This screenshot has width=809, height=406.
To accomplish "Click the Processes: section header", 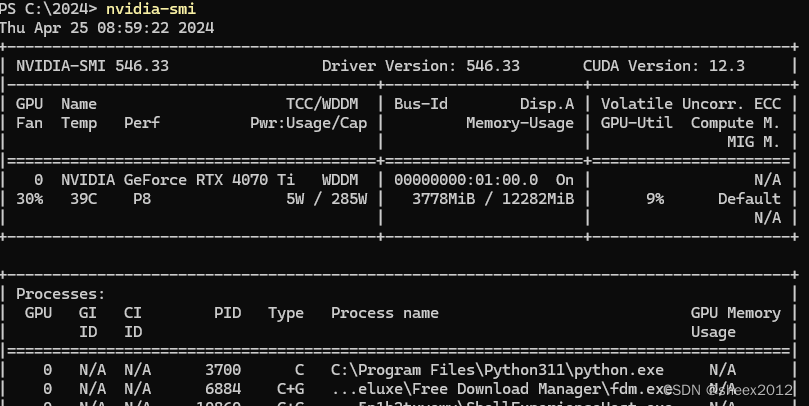I will pyautogui.click(x=60, y=295).
